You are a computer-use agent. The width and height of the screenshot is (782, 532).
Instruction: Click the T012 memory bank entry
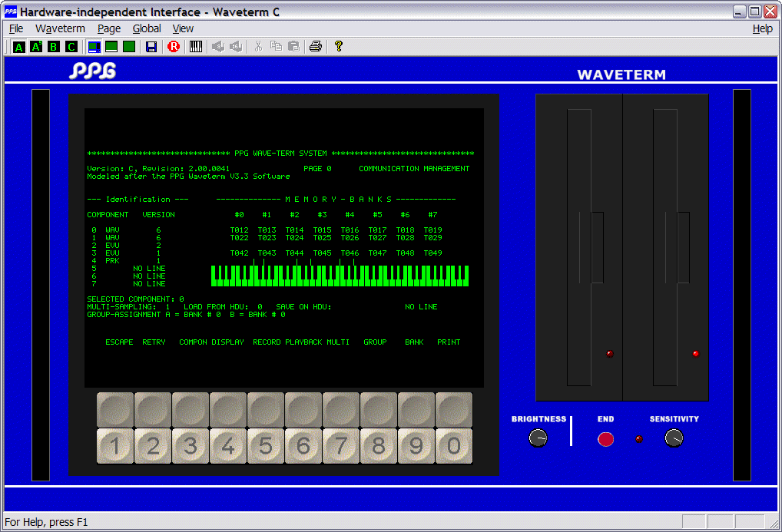click(240, 230)
